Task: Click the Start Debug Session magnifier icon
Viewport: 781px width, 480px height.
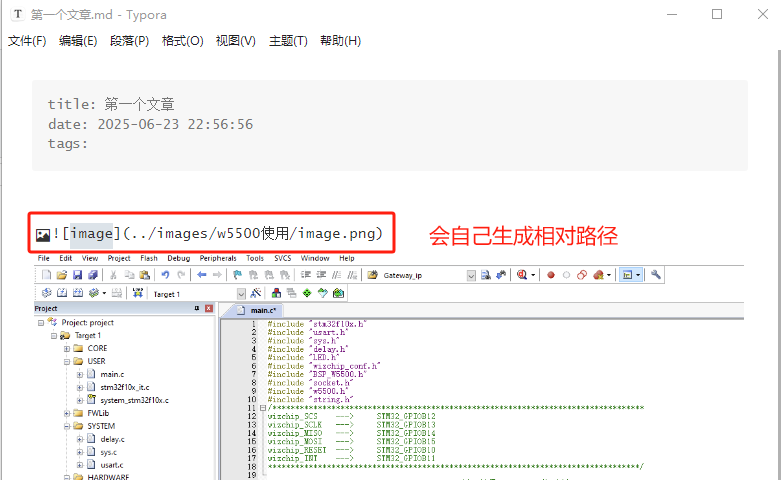Action: tap(522, 275)
